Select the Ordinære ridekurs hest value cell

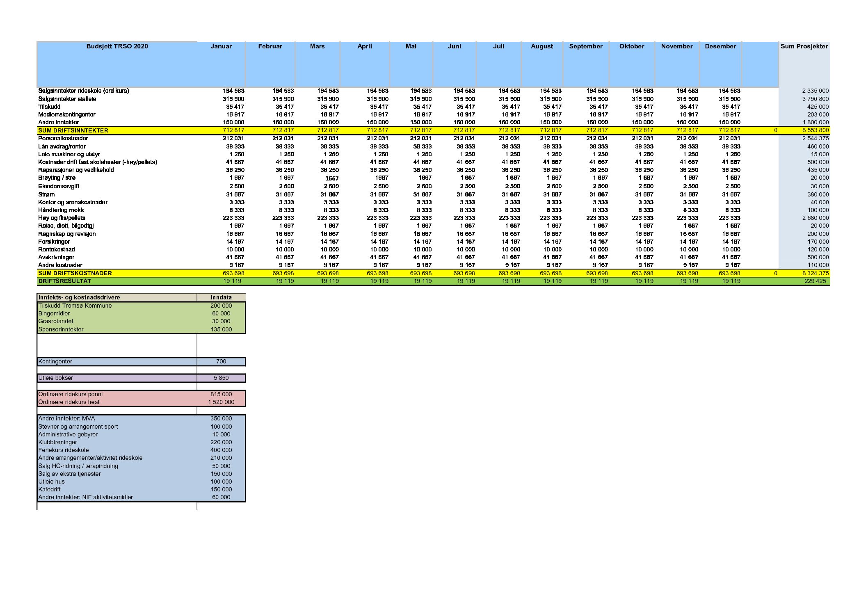tap(221, 402)
